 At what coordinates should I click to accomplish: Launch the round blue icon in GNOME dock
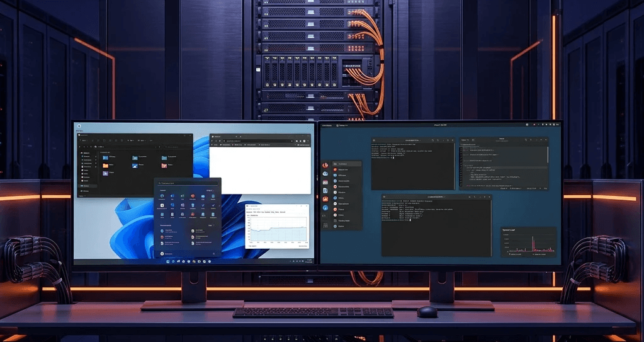pos(325,208)
